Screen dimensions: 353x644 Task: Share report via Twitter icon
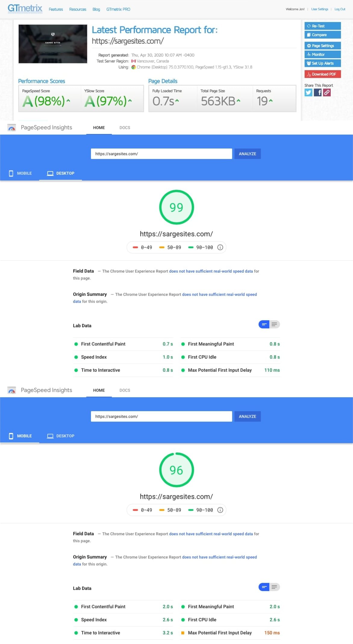click(x=308, y=92)
